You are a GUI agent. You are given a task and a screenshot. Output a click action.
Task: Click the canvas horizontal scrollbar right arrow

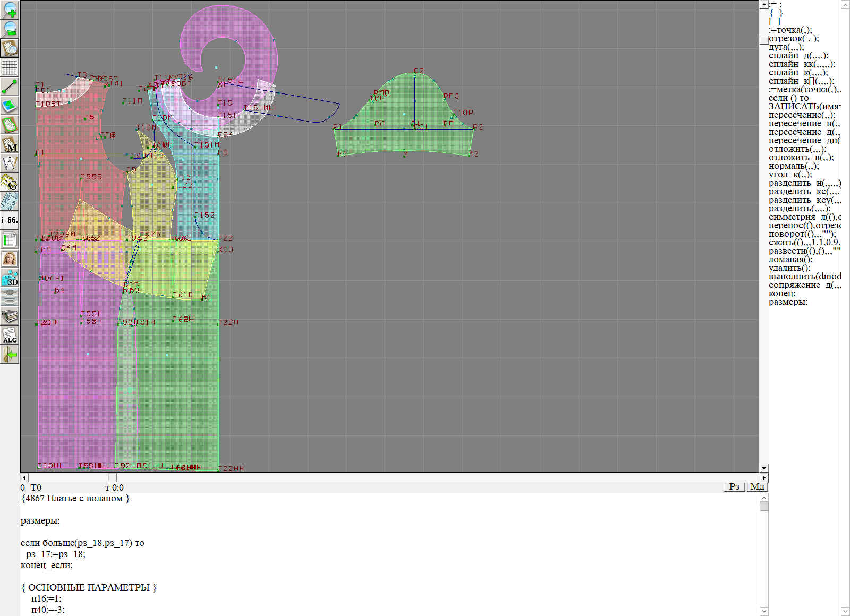click(x=764, y=477)
